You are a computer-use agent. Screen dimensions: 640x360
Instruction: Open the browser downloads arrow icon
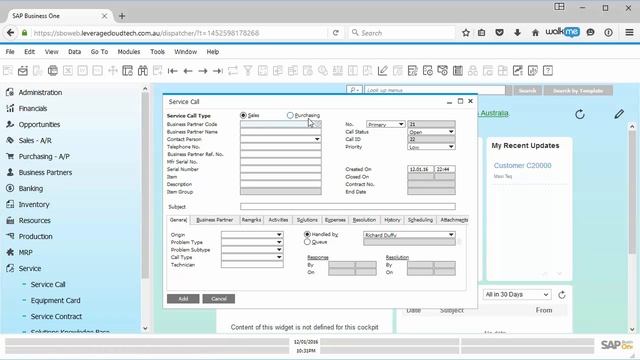pos(517,33)
